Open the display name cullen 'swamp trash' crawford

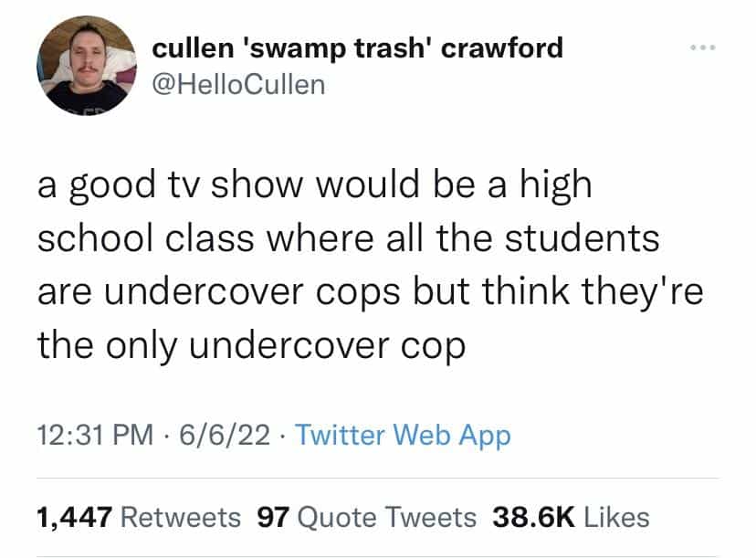point(357,48)
